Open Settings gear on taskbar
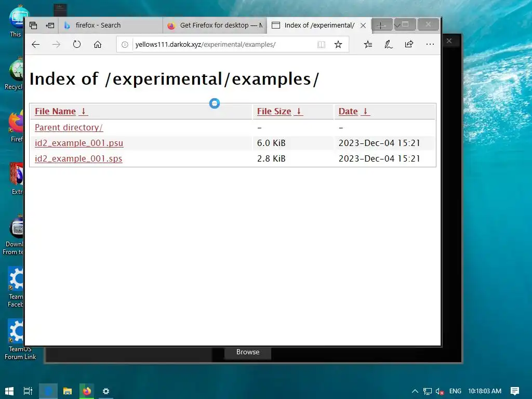Viewport: 532px width, 399px height. (106, 391)
